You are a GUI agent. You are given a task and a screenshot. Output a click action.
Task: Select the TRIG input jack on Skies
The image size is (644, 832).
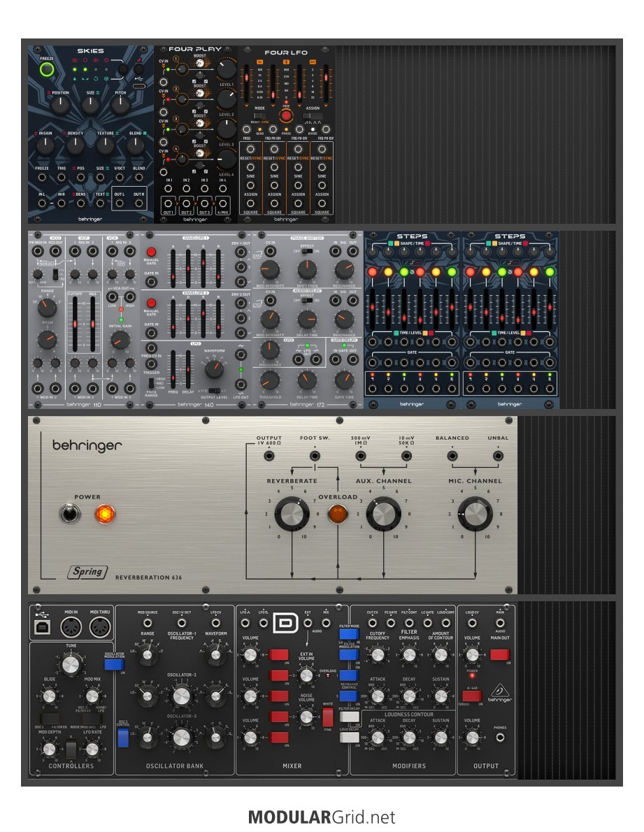[x=62, y=177]
